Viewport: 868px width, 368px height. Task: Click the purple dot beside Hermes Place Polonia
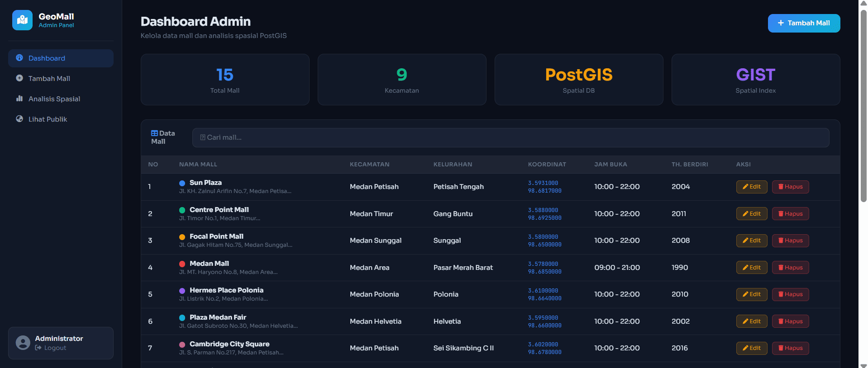pos(182,291)
